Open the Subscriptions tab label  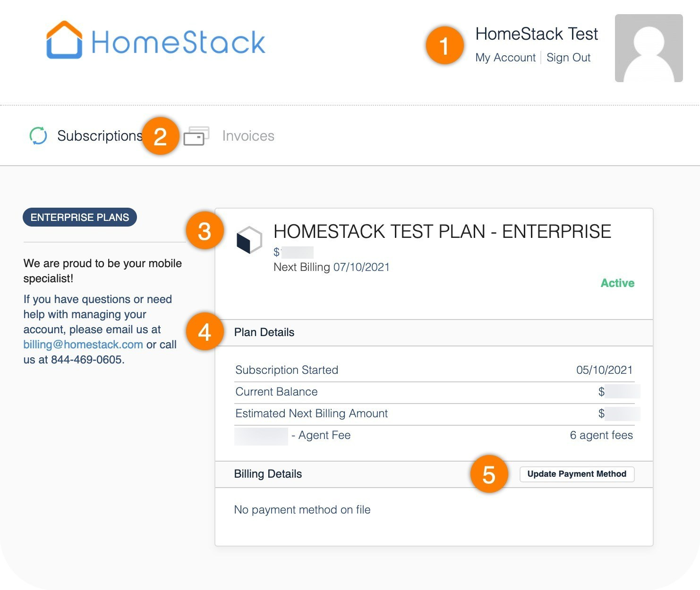coord(99,136)
